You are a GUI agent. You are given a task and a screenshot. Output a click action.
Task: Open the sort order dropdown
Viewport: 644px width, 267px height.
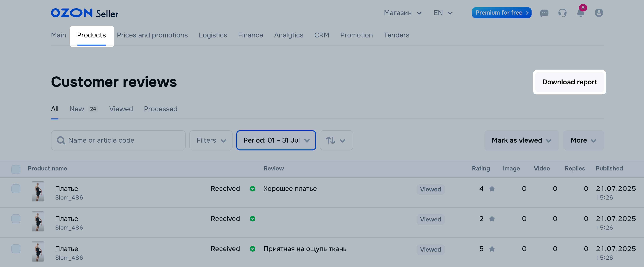[x=336, y=140]
